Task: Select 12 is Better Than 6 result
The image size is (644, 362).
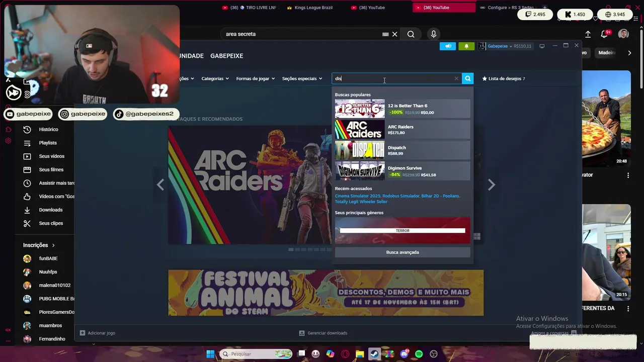Action: (403, 109)
